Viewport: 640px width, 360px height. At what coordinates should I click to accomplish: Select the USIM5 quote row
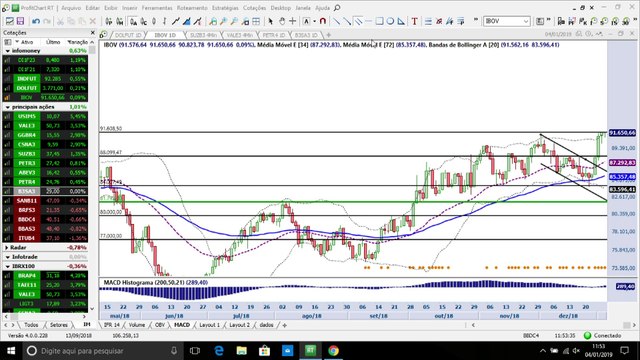coord(45,116)
